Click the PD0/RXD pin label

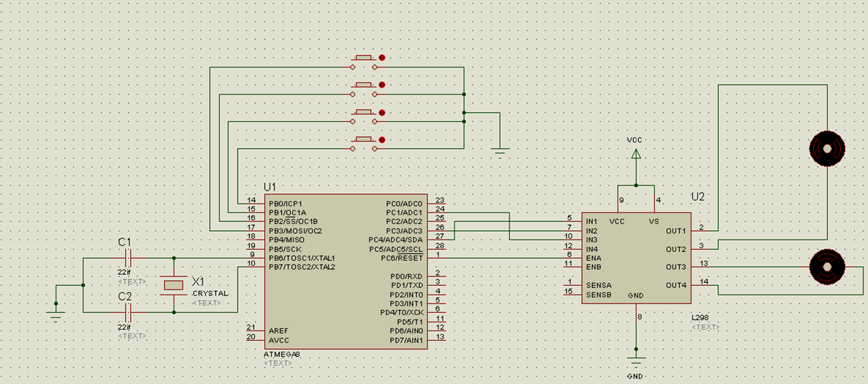pyautogui.click(x=406, y=276)
